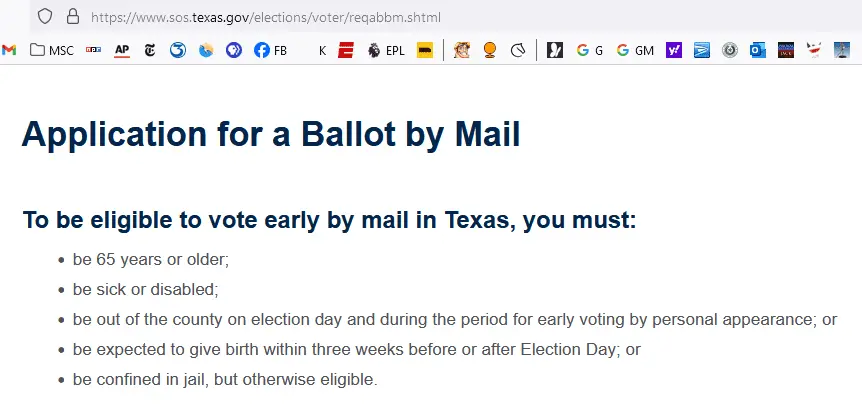Click the shield tracking protection icon
This screenshot has width=862, height=407.
click(45, 17)
